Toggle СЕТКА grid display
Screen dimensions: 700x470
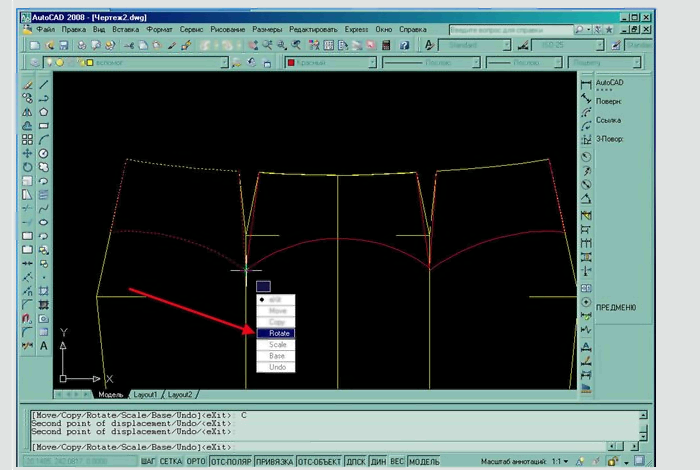170,462
